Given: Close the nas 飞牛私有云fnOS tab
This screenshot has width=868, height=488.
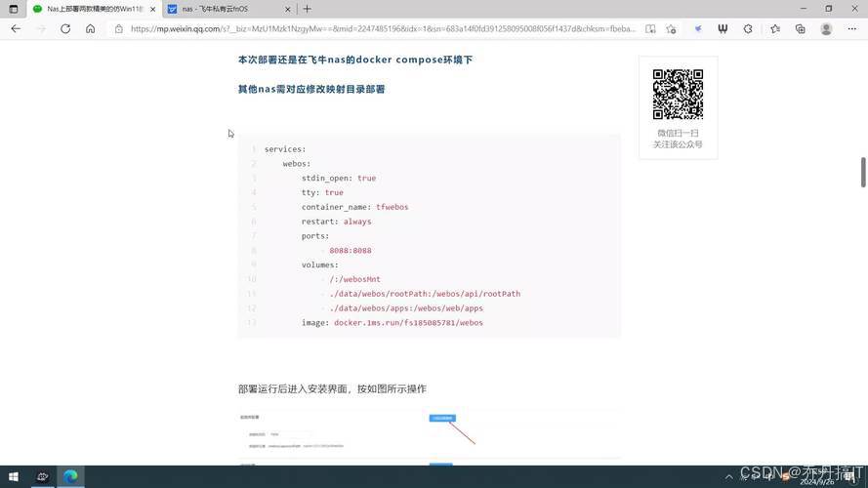Looking at the screenshot, I should (x=288, y=10).
